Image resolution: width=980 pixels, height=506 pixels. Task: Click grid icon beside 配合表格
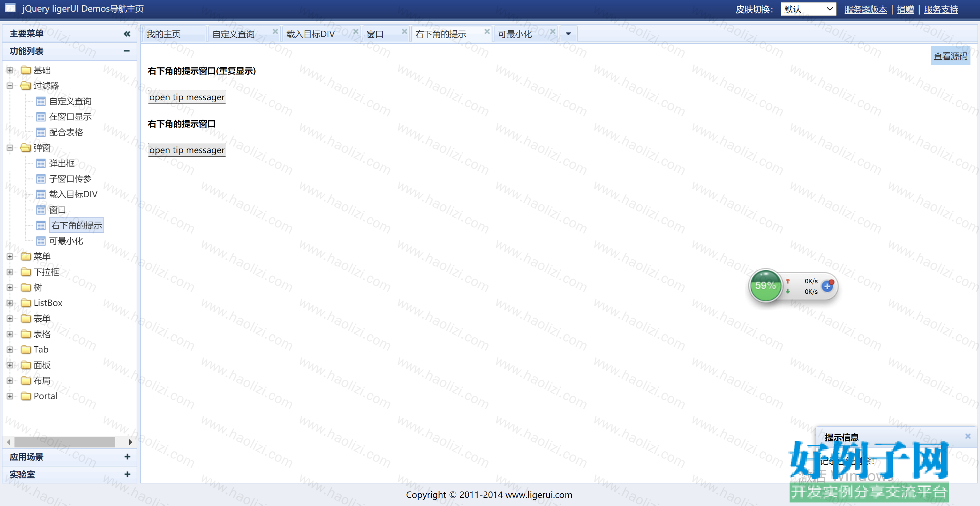[41, 132]
